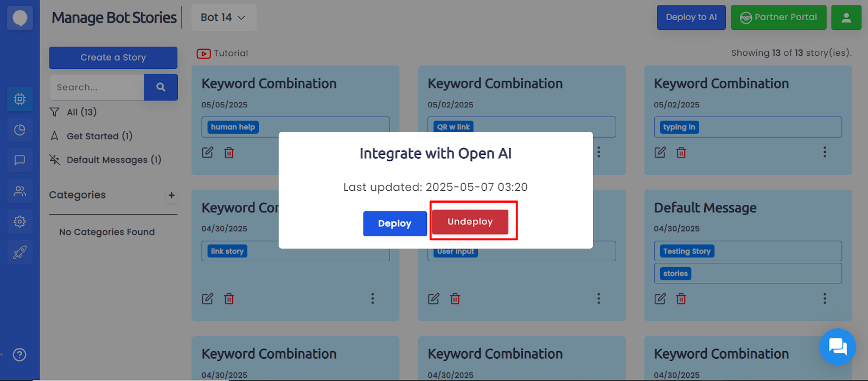The image size is (868, 381).
Task: Click the Manage Bot Stories heading
Action: [114, 18]
